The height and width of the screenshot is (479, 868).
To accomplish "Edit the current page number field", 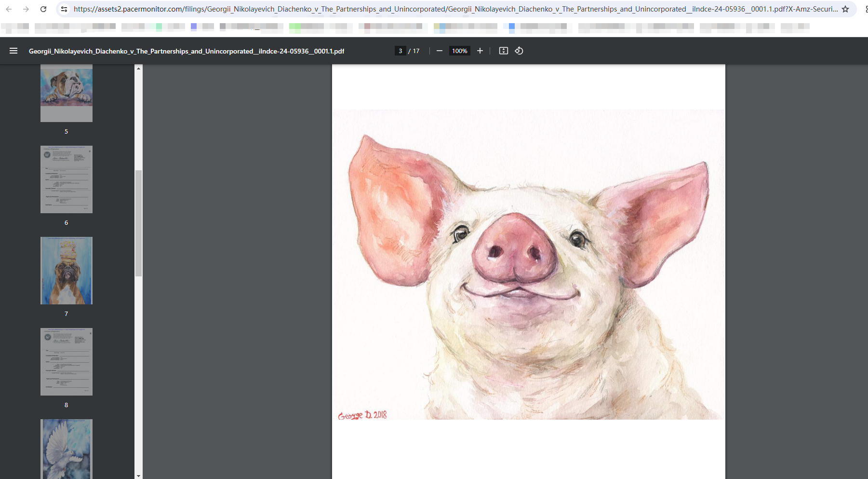I will (400, 51).
